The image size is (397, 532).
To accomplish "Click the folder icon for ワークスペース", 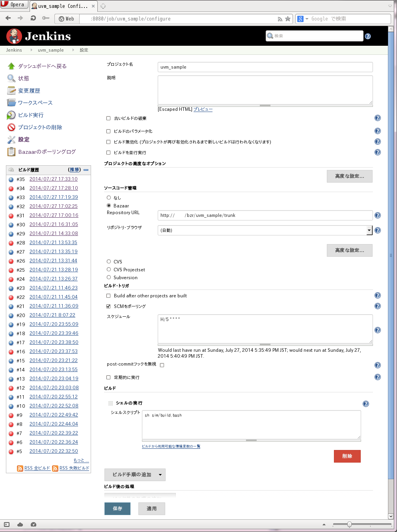I will (11, 103).
